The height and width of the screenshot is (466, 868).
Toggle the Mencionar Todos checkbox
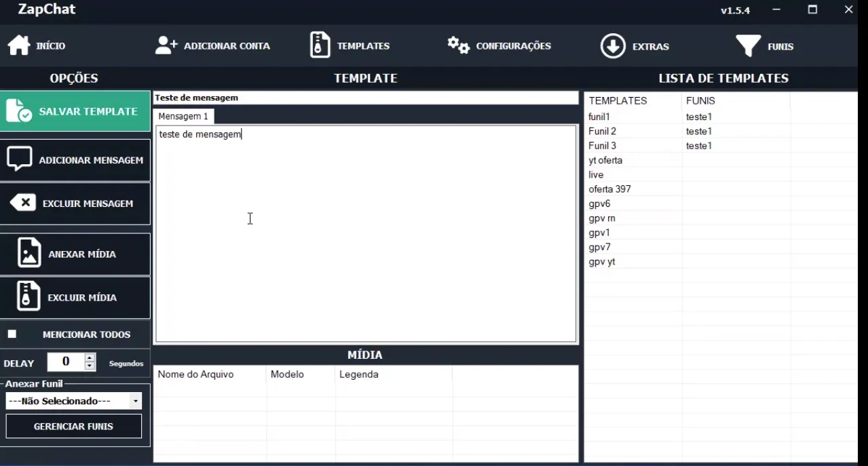click(12, 334)
